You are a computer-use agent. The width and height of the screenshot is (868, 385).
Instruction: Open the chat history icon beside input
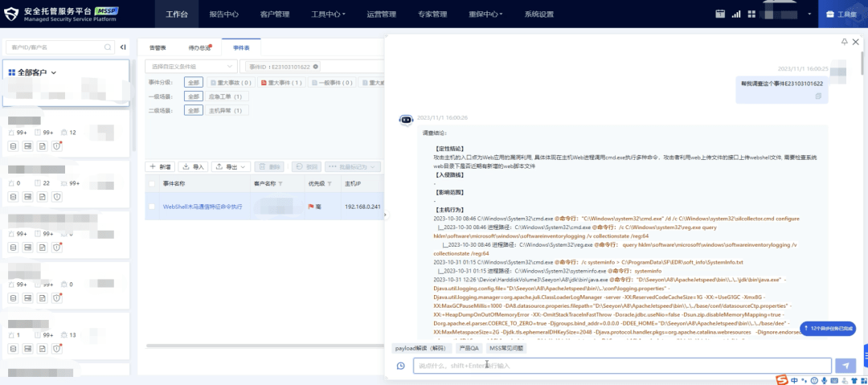(401, 366)
